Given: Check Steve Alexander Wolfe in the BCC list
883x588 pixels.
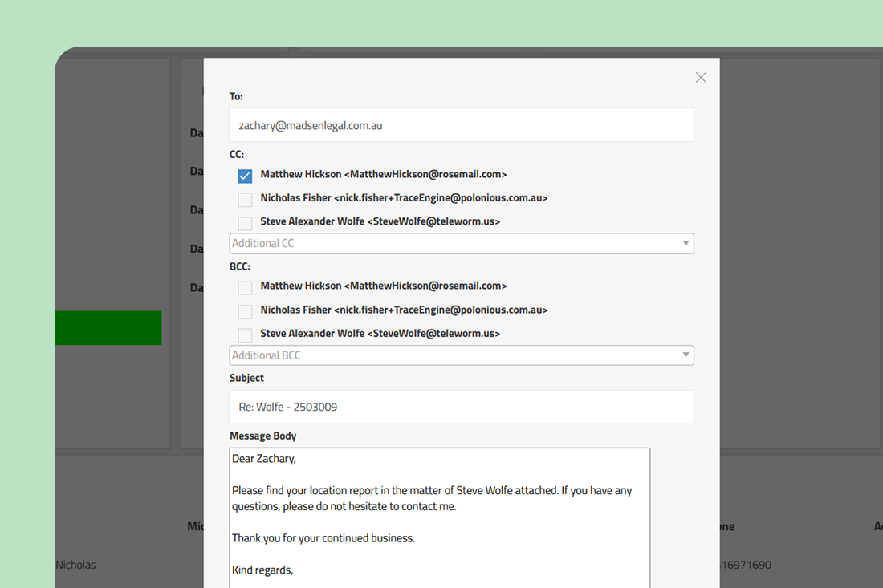Looking at the screenshot, I should click(x=245, y=335).
